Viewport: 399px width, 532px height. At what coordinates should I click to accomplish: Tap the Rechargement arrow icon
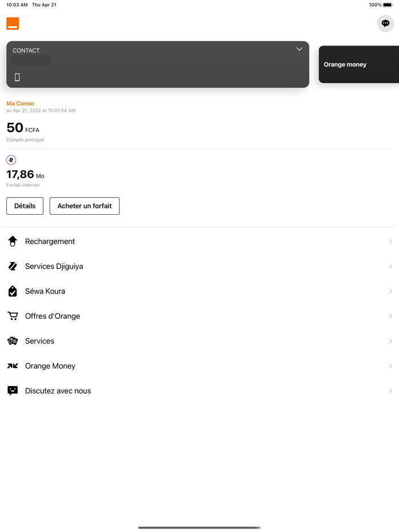(13, 242)
